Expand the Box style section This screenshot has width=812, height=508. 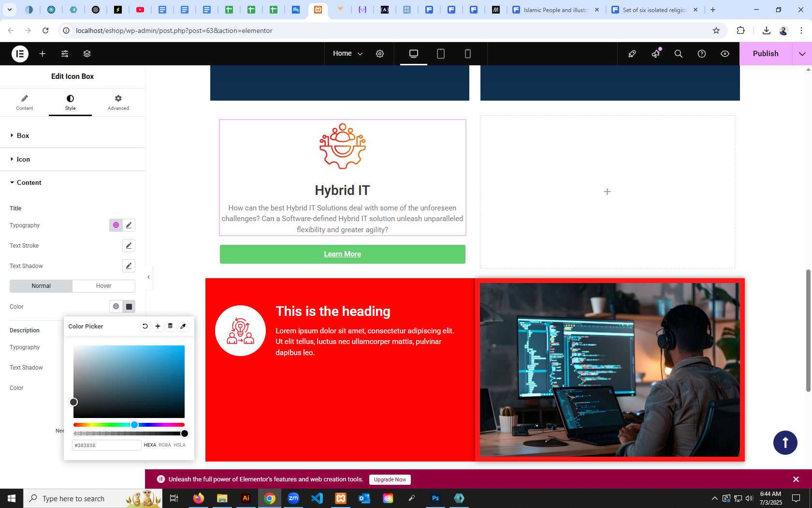coord(72,136)
